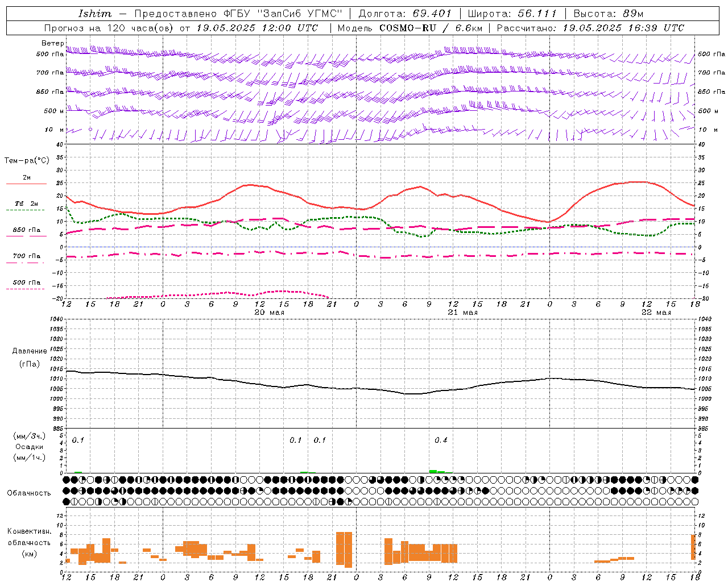Click the station name Ishim in the header
Screen dimensions: 728x582
coord(94,14)
